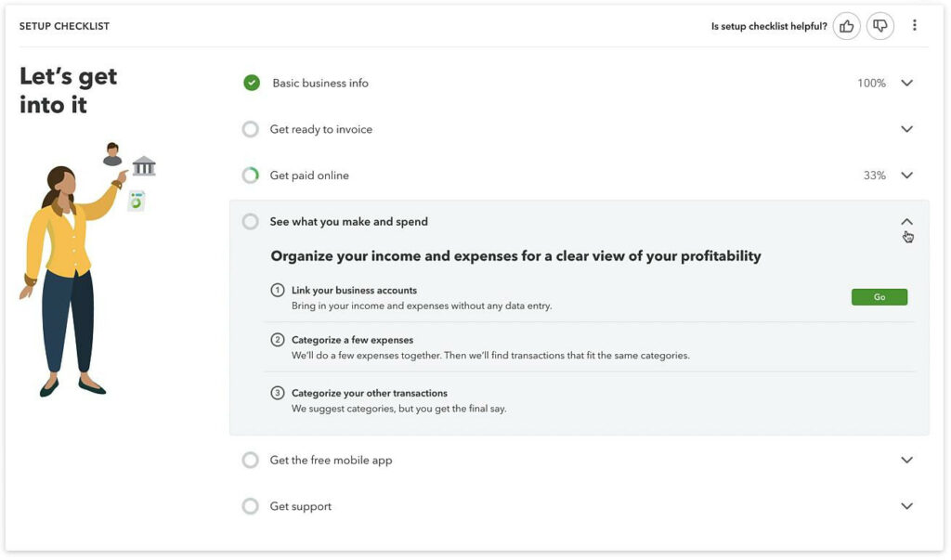Open the three-dot options menu
The height and width of the screenshot is (560, 951).
coord(915,25)
